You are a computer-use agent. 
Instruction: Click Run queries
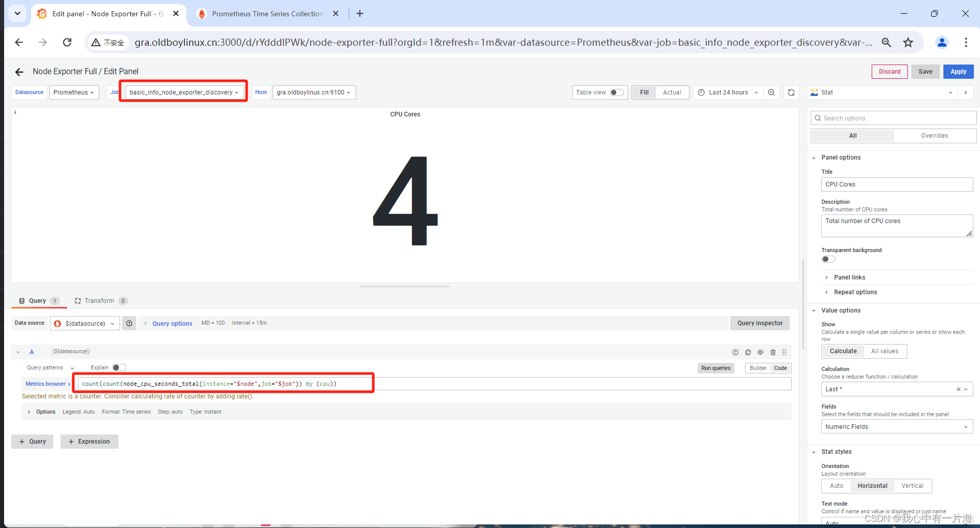(x=716, y=368)
